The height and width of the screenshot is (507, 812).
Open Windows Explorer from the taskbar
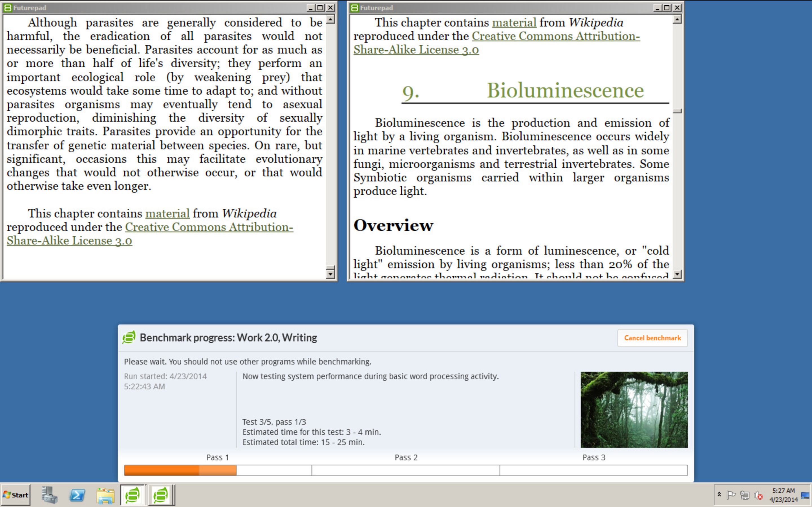105,495
